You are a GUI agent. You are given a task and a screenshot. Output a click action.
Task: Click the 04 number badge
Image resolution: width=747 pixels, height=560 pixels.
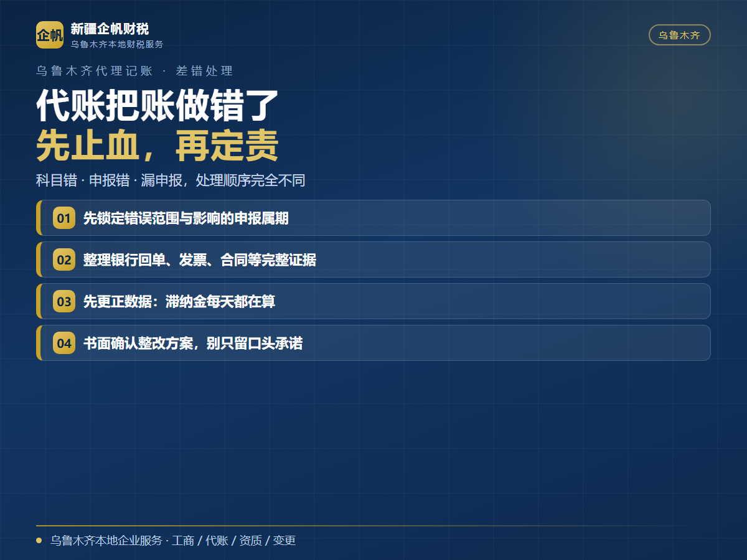pyautogui.click(x=64, y=343)
